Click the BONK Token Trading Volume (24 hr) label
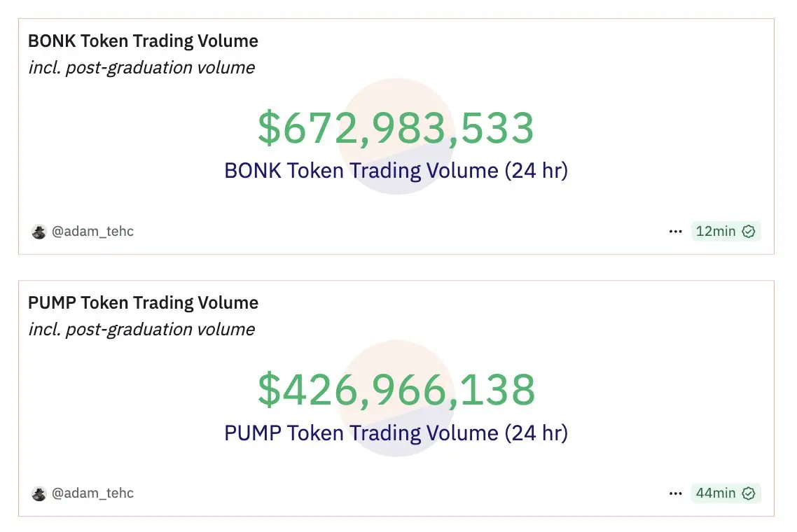This screenshot has height=532, width=797. tap(396, 171)
